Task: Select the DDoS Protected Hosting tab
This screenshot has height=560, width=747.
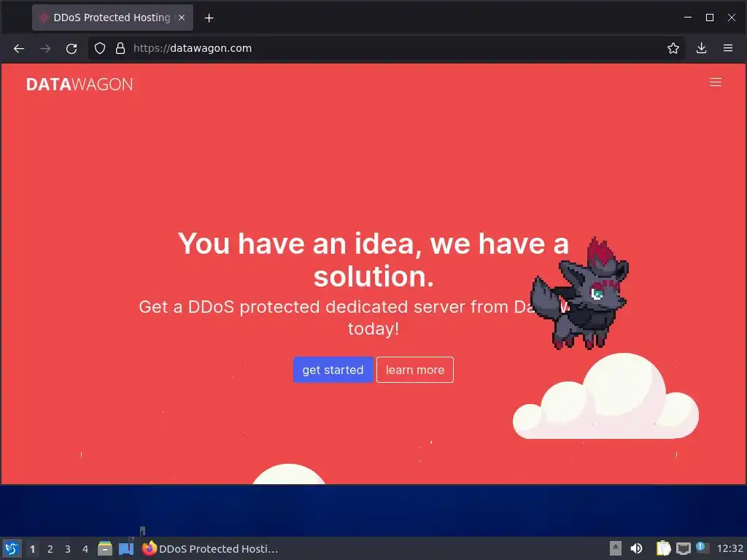Action: pos(112,17)
